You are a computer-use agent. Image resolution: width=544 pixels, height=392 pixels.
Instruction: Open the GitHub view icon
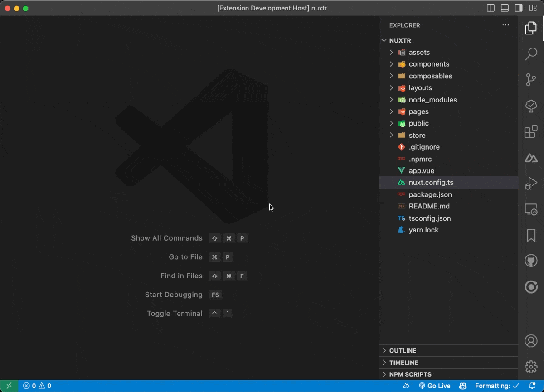click(531, 261)
